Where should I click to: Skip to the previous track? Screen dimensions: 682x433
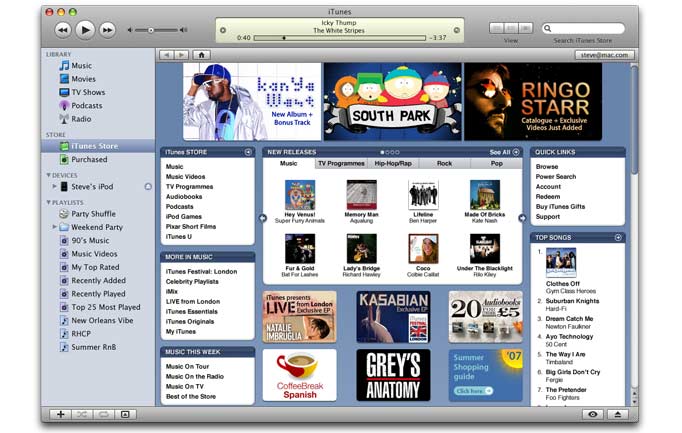63,30
